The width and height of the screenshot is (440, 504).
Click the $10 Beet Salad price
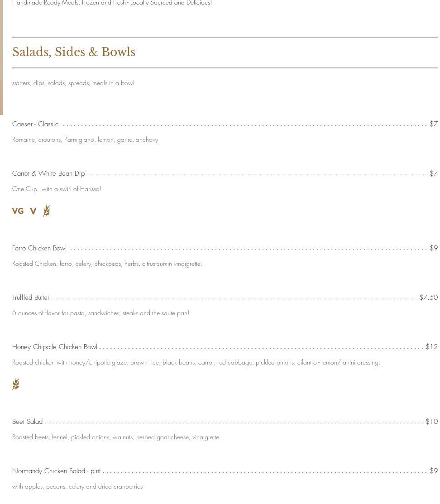[431, 422]
